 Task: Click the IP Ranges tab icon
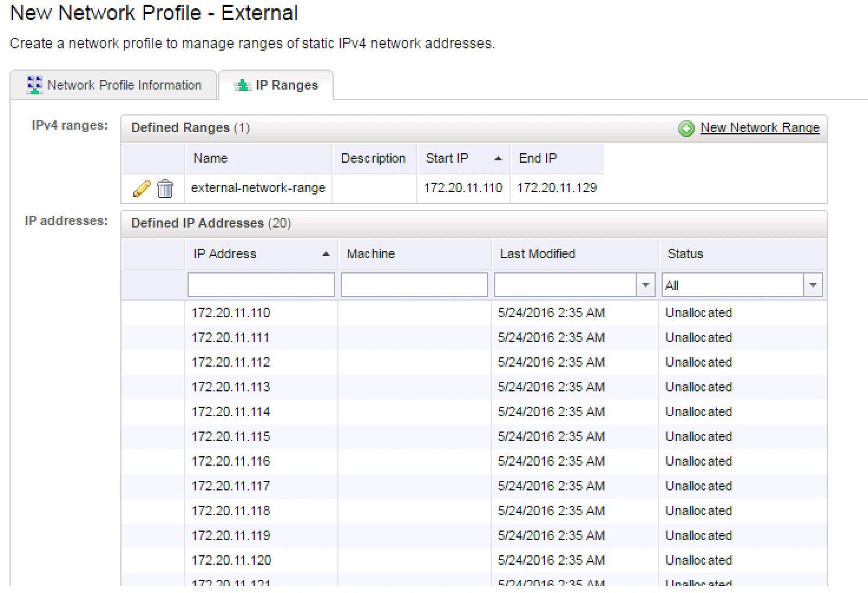coord(243,85)
